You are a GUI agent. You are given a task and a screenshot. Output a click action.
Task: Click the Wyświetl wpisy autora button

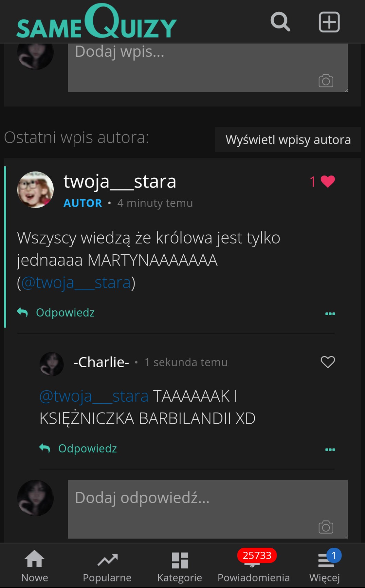(288, 140)
